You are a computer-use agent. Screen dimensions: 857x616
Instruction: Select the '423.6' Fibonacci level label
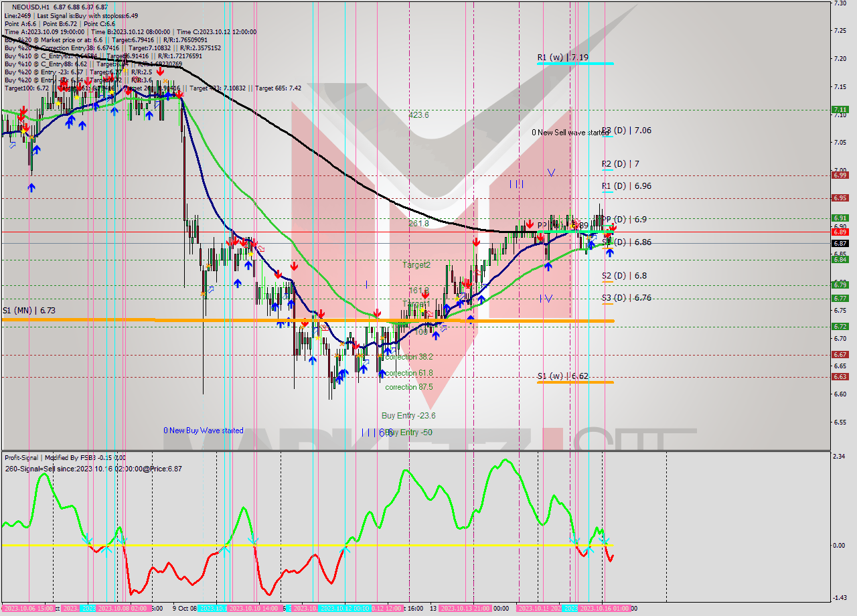tap(418, 115)
